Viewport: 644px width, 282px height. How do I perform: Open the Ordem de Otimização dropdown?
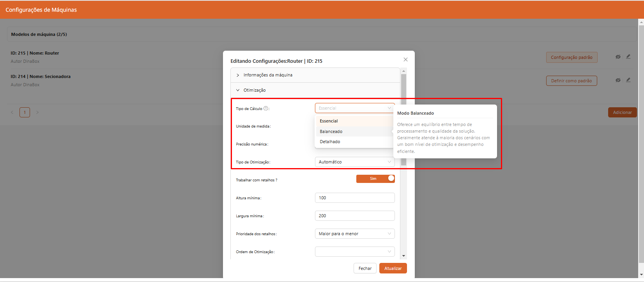click(354, 252)
